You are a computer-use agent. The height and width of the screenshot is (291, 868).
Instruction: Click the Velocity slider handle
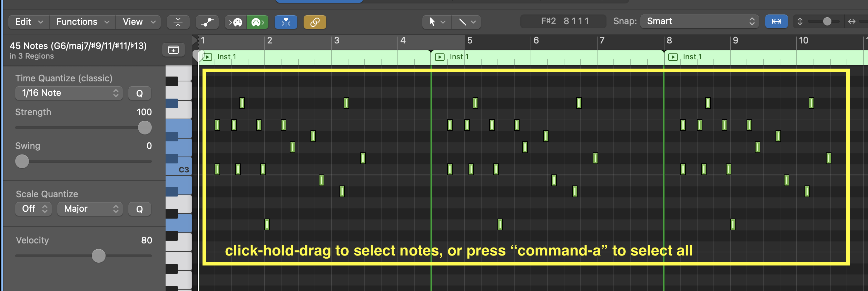tap(99, 256)
